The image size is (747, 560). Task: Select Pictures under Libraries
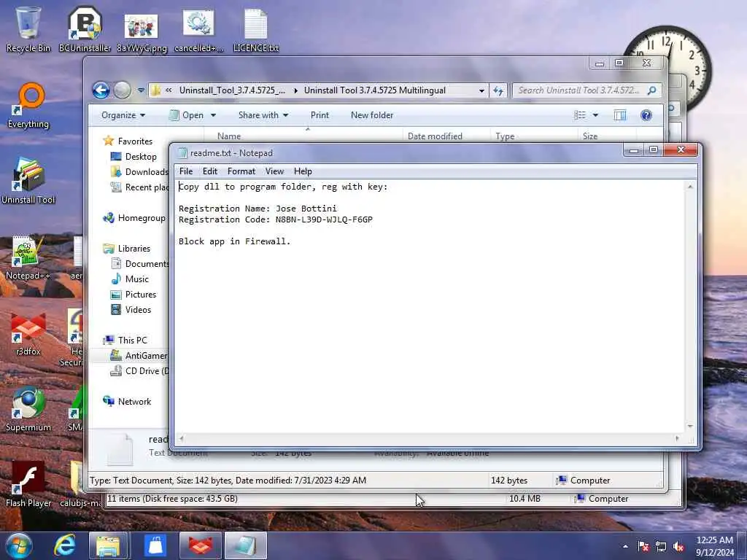click(x=133, y=295)
